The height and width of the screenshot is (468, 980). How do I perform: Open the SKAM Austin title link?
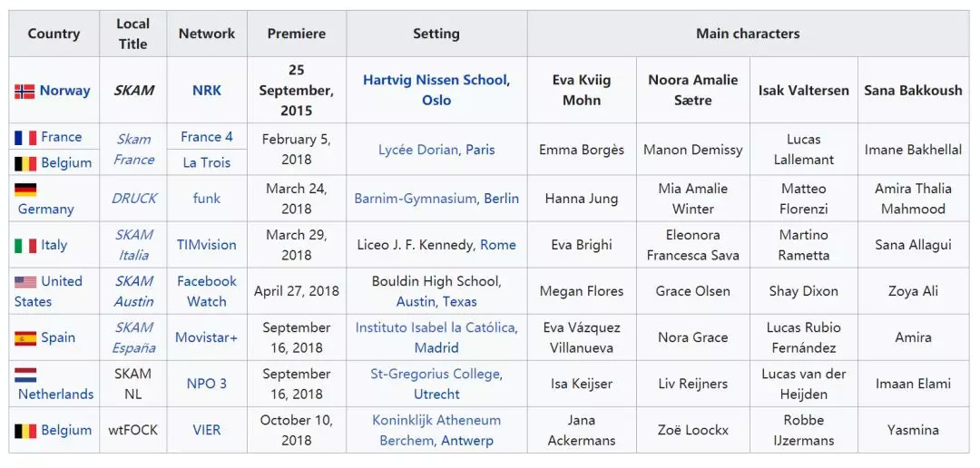(x=133, y=291)
